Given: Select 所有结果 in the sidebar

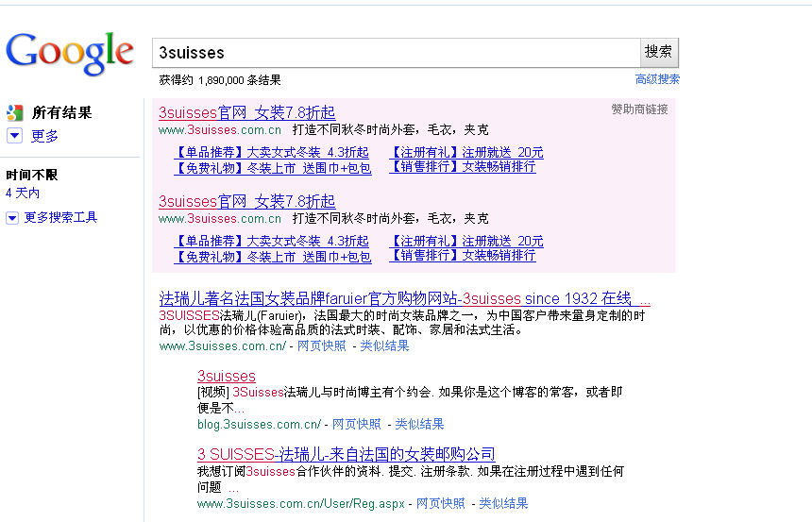Looking at the screenshot, I should pos(61,112).
